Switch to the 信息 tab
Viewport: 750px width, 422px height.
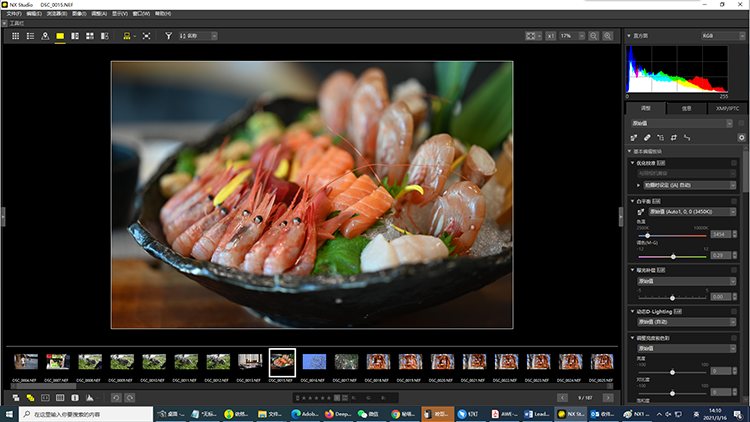coord(686,107)
